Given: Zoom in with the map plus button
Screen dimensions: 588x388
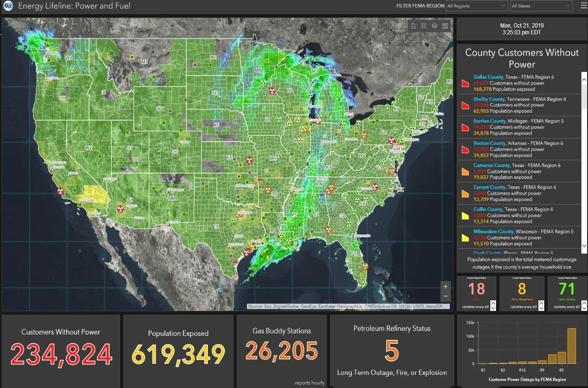Looking at the screenshot, I should click(445, 287).
